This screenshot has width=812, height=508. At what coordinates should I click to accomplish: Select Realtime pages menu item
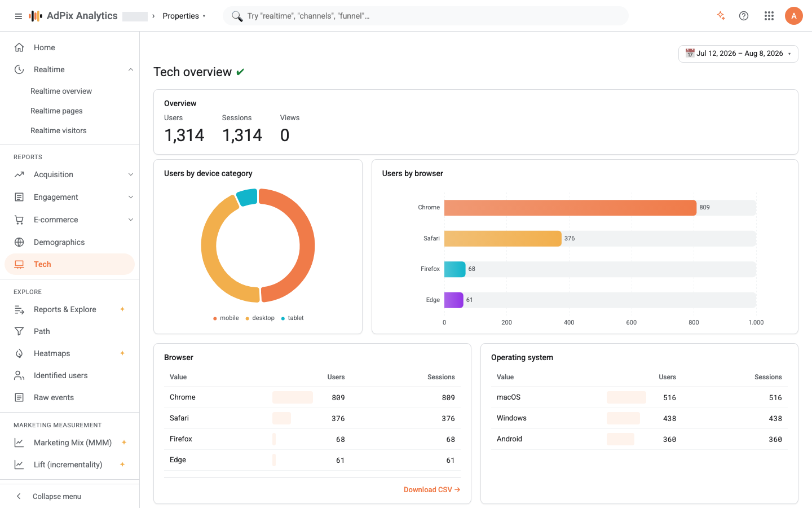tap(56, 111)
